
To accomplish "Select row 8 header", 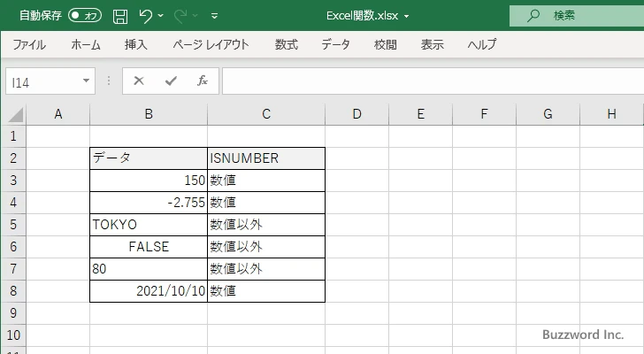I will [x=13, y=291].
